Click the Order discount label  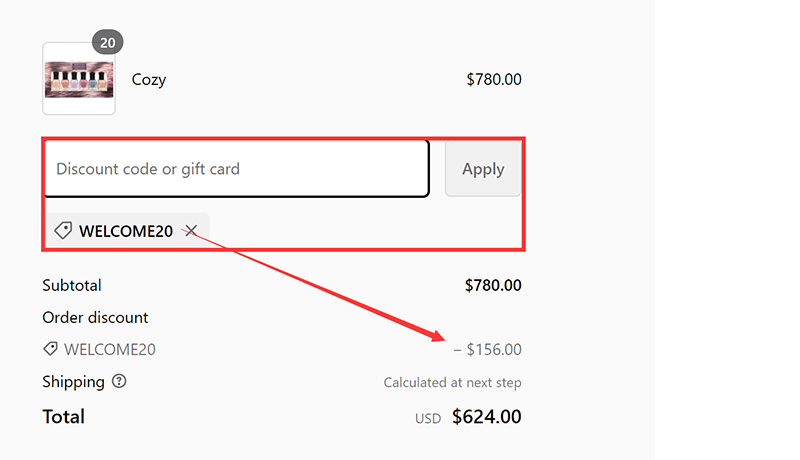(95, 317)
